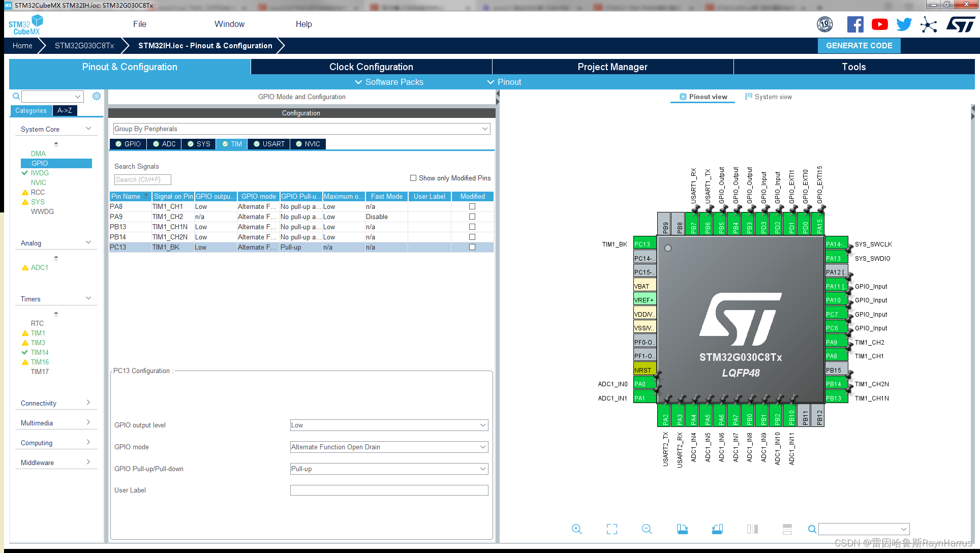Rotate the chip pinout clockwise

click(x=682, y=529)
